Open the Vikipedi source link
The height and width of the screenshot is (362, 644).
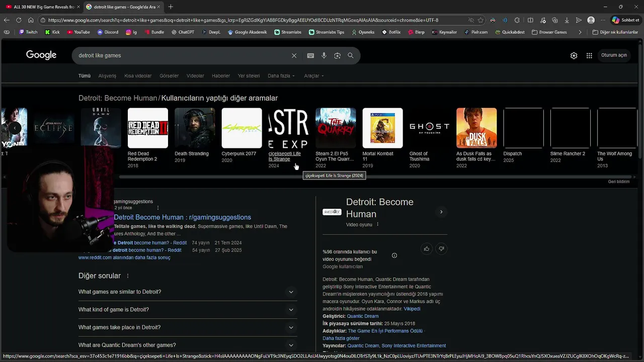[x=412, y=309]
